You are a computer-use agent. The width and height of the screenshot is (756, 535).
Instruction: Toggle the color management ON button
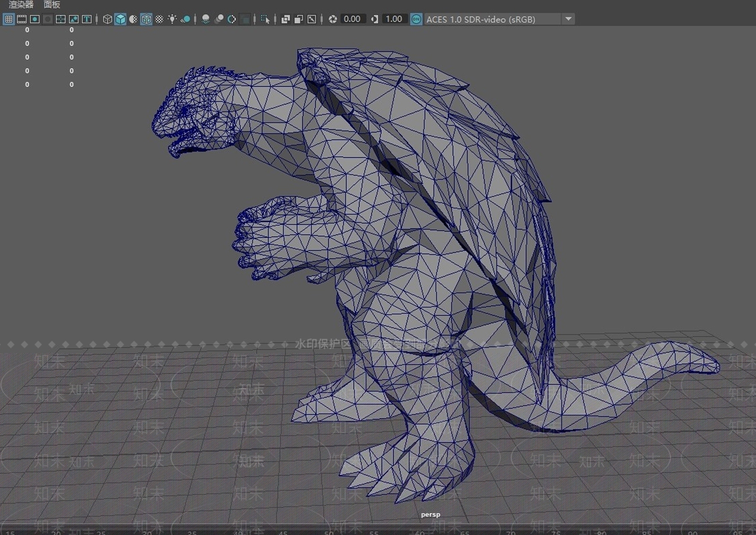coord(416,19)
